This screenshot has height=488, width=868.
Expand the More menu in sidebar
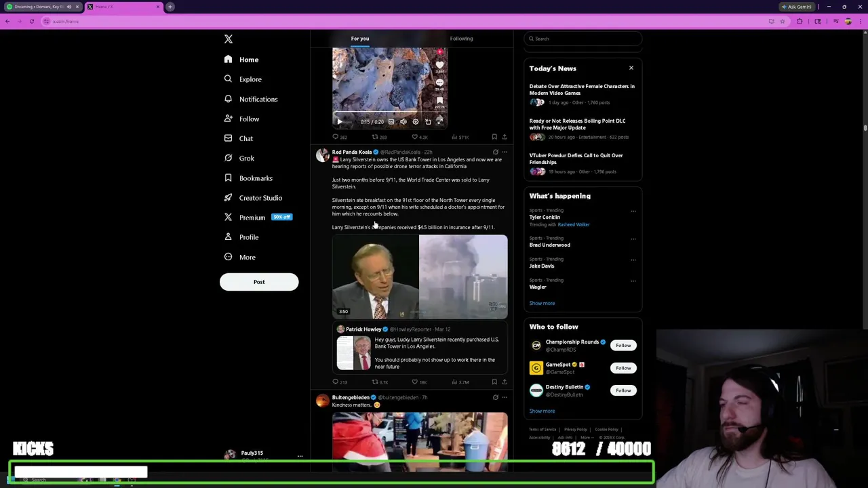click(x=239, y=257)
